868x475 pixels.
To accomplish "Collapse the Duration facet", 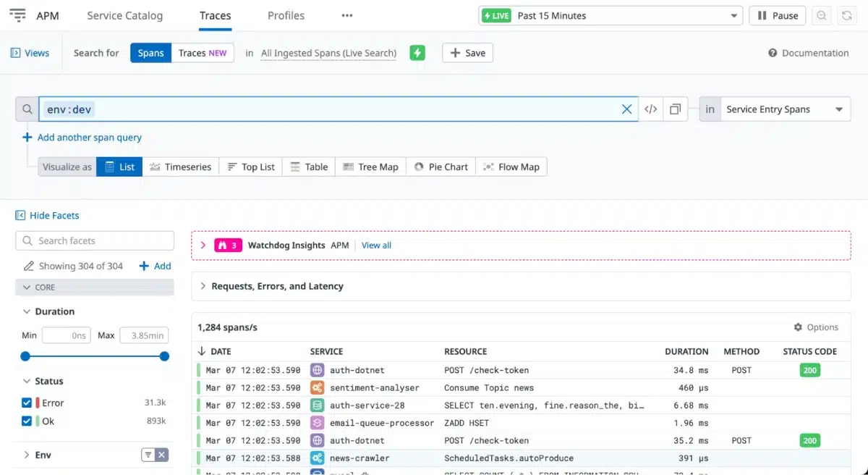I will pos(27,311).
